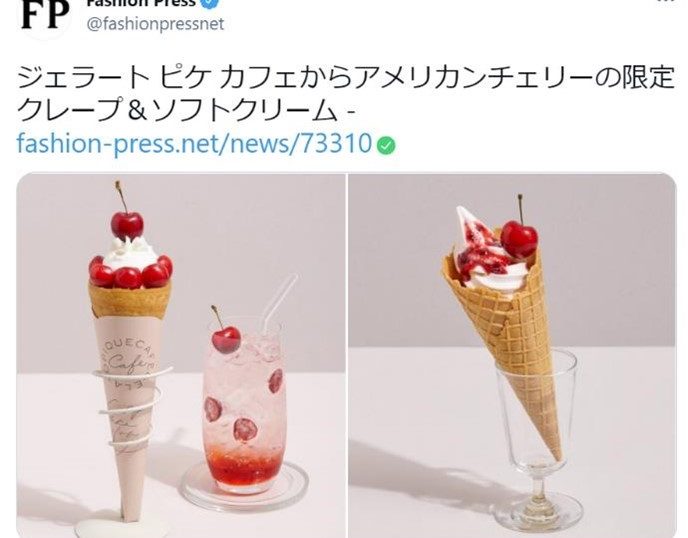Screen dimensions: 688x538
Task: Click the clear straw in the soda
Action: (280, 303)
